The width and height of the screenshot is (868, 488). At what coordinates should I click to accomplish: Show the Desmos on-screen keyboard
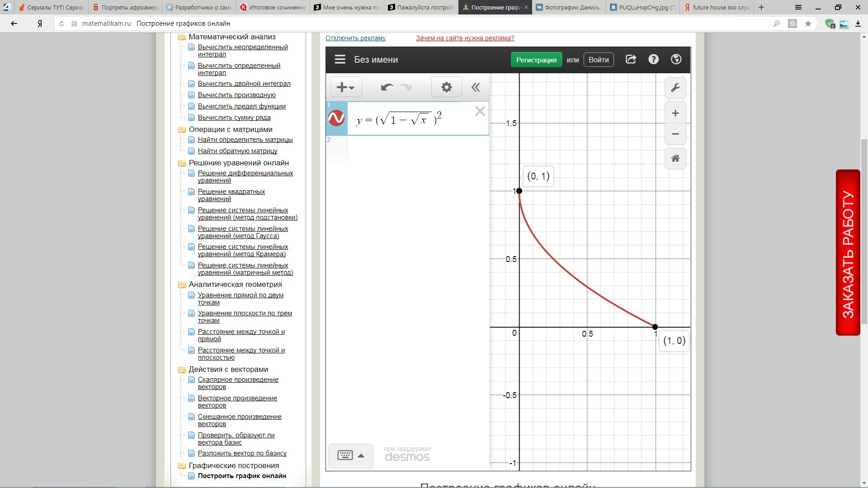pos(345,455)
